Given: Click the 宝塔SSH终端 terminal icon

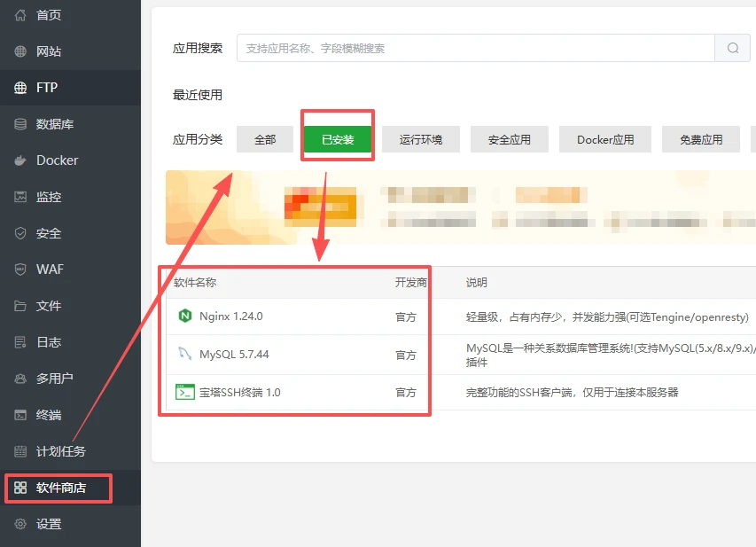Looking at the screenshot, I should coord(185,392).
